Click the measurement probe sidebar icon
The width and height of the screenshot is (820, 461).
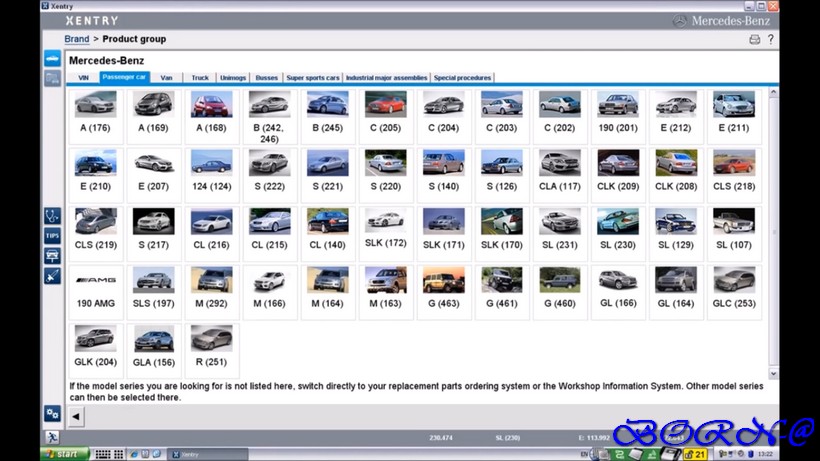pos(52,276)
